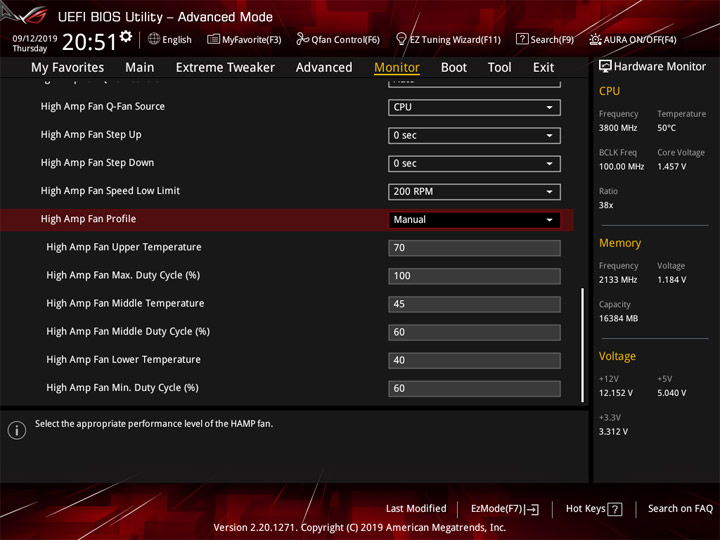
Task: Launch EZ Tuning Wizard(F11) bulb icon
Action: coord(401,39)
